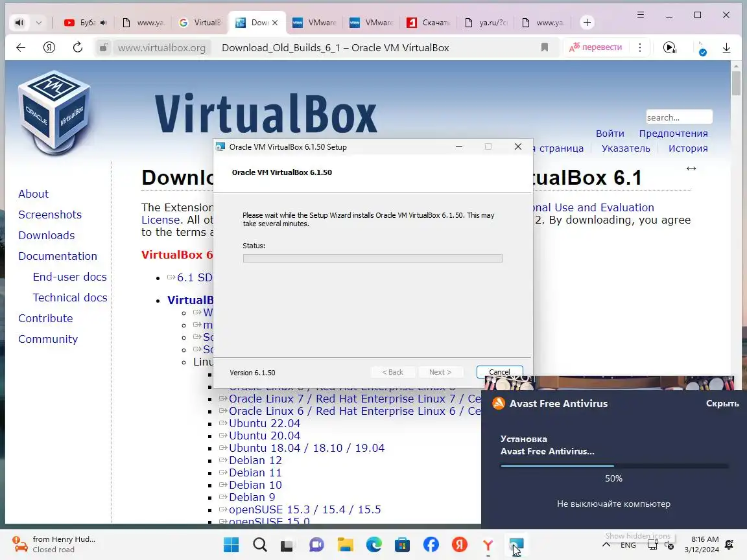This screenshot has height=560, width=747.
Task: Open the ENG language switcher
Action: coord(628,544)
